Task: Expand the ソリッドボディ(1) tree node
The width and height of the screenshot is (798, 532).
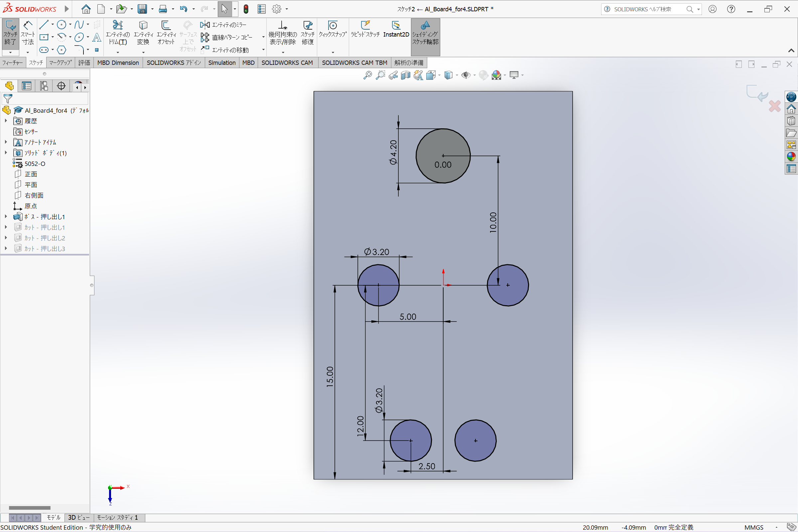Action: point(6,153)
